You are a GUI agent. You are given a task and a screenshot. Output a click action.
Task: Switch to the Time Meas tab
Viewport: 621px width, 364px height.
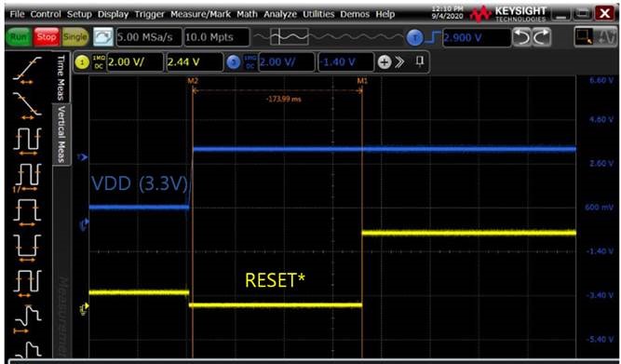[61, 77]
